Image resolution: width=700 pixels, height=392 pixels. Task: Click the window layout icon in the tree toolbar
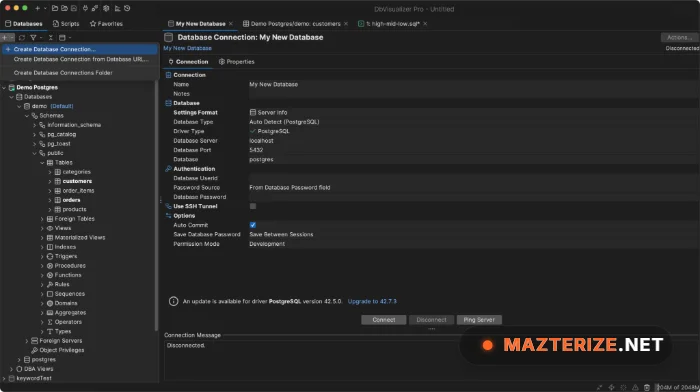click(62, 38)
